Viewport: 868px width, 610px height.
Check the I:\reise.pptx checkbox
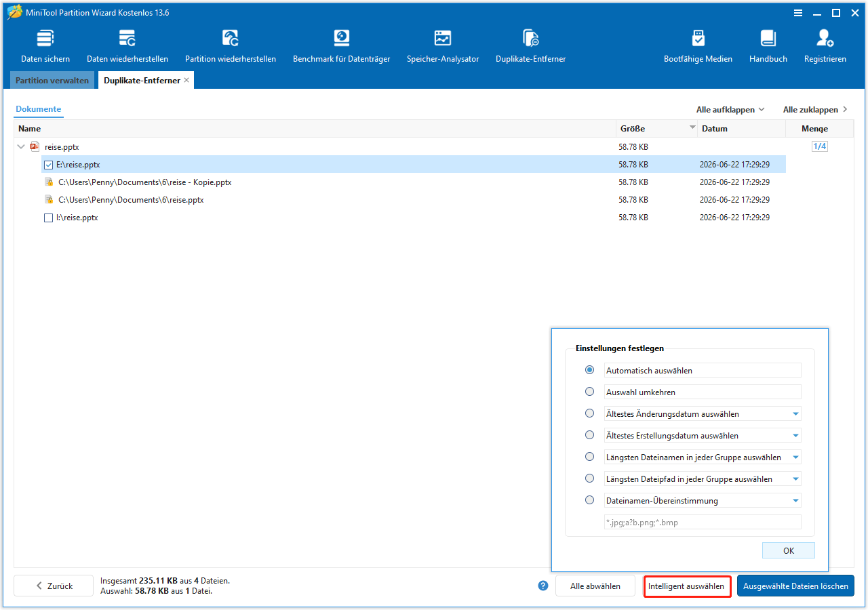pos(48,218)
